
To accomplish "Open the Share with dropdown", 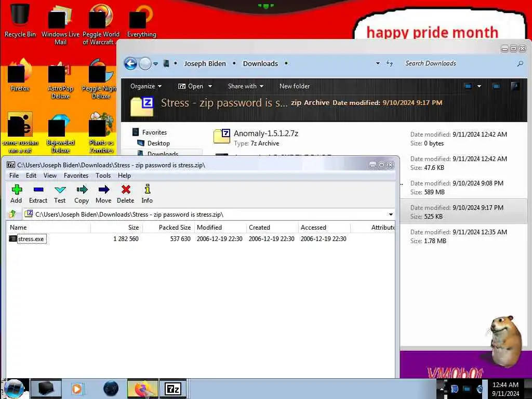I will tap(246, 86).
